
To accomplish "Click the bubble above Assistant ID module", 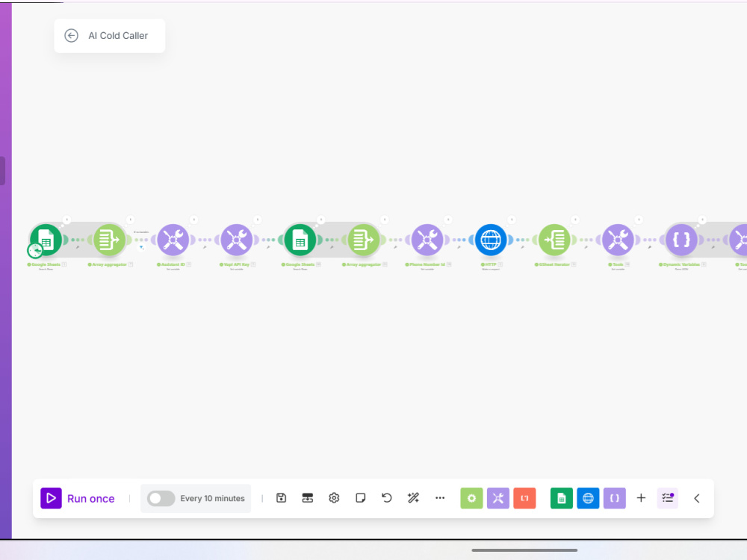I will coord(194,220).
